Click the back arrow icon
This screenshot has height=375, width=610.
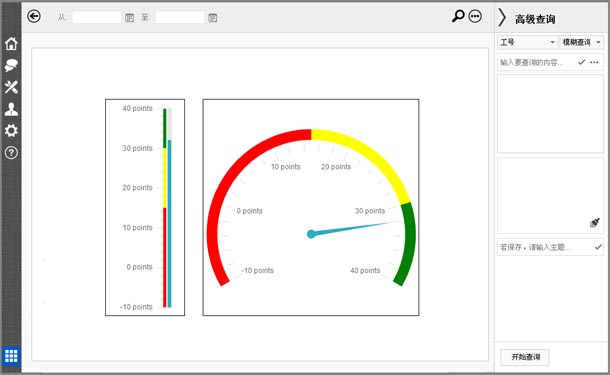(x=34, y=16)
